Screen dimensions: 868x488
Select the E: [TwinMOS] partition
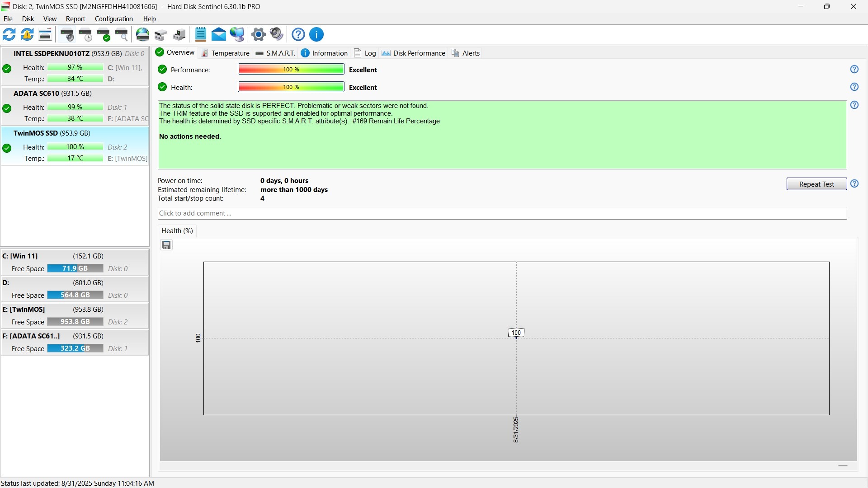[75, 315]
